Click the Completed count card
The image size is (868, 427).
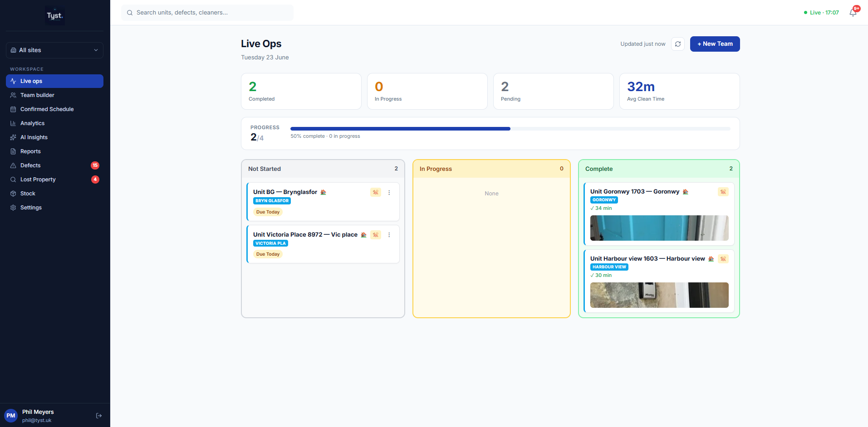click(x=301, y=92)
